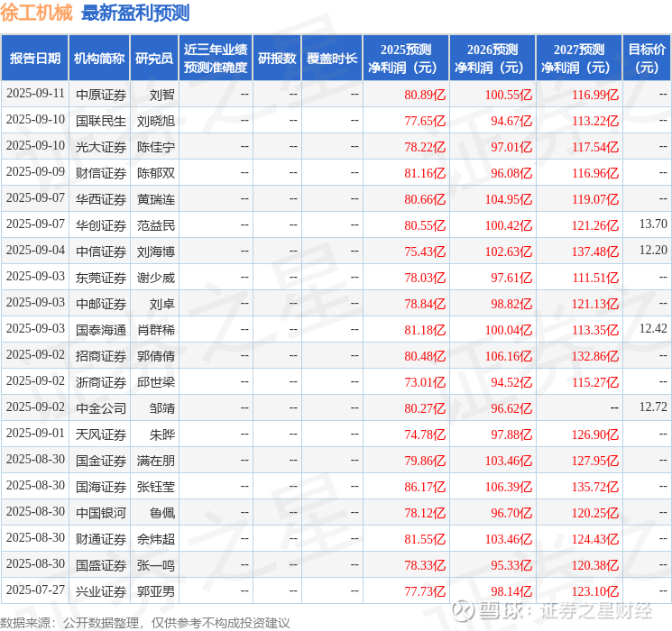Click the date 2025-09-09
The width and height of the screenshot is (672, 631).
35,172
